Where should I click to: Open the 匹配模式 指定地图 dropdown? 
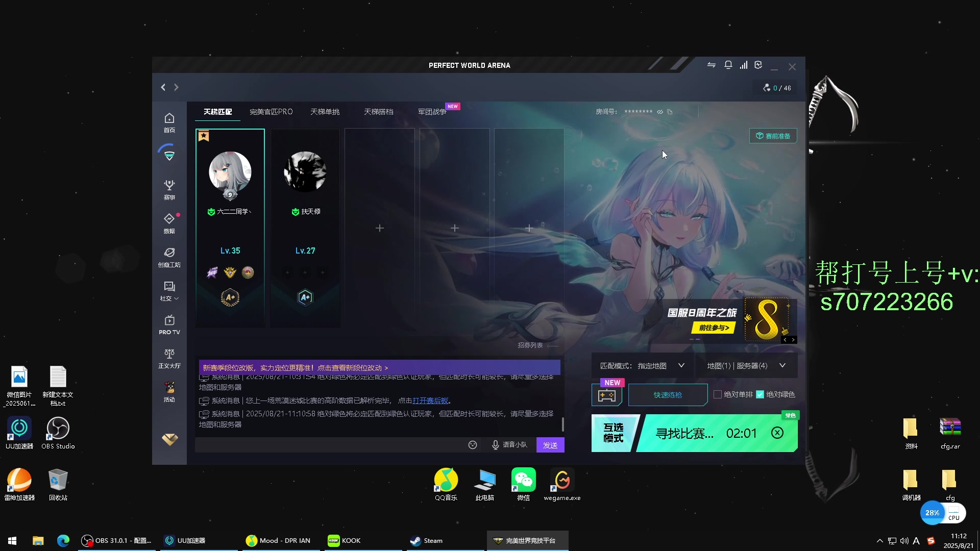click(642, 366)
